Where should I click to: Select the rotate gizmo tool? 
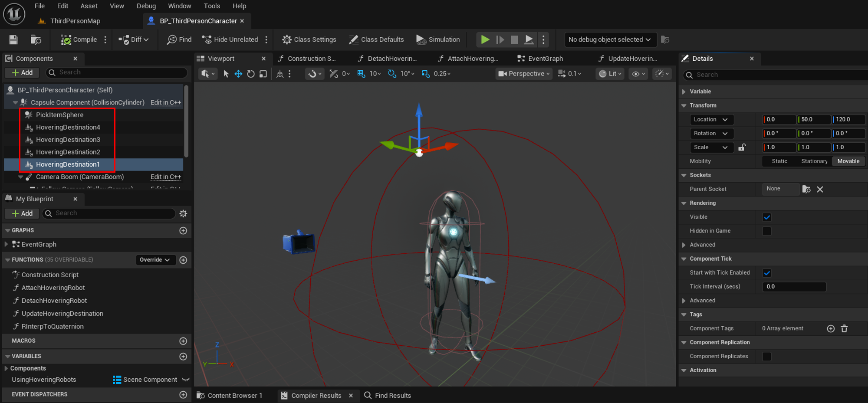tap(250, 74)
